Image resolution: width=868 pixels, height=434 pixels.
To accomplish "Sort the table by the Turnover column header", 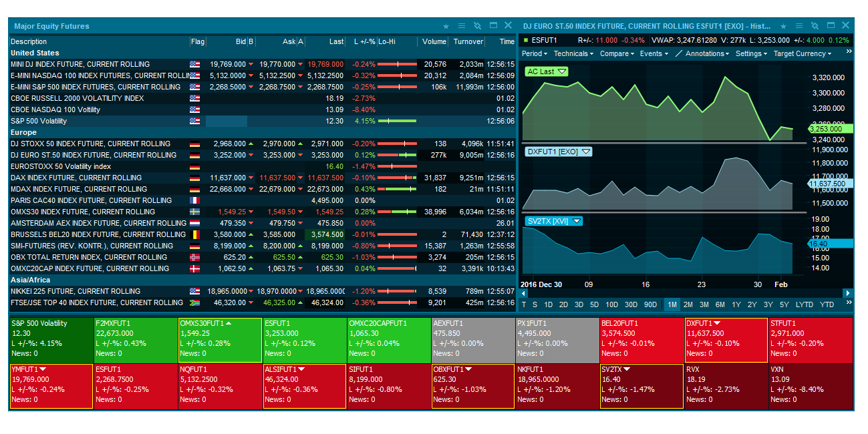I will [x=467, y=41].
